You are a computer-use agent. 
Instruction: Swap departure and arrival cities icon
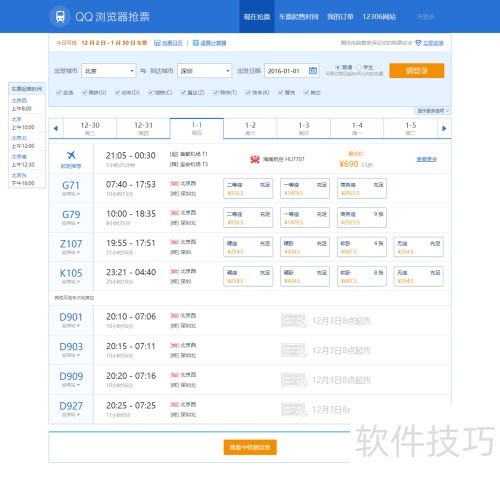(x=143, y=71)
